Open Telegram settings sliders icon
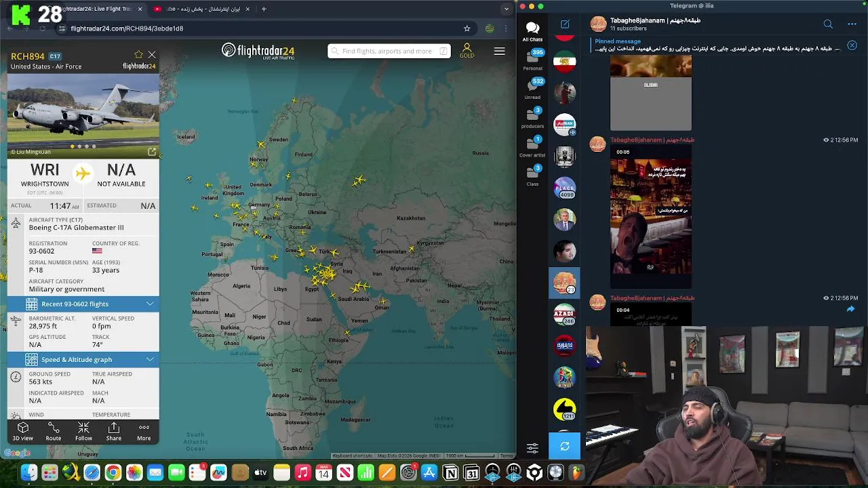The image size is (868, 488). point(532,448)
